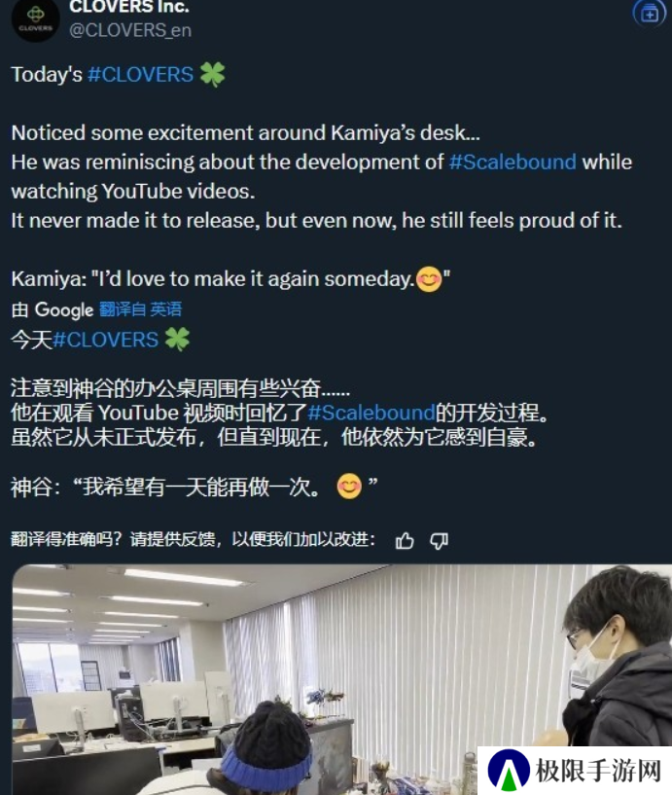
Task: Click the smiling emoji in the Kamiya quote
Action: point(429,279)
